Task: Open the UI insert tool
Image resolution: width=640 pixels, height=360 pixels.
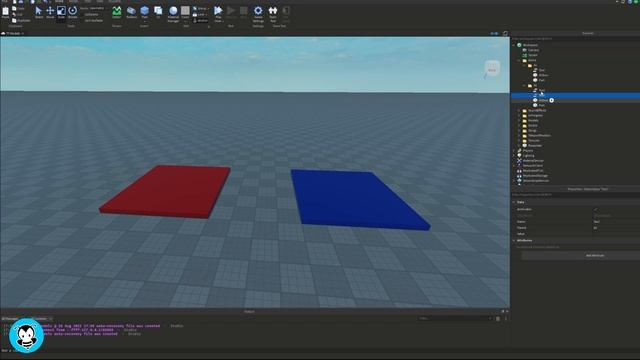Action: pos(158,12)
